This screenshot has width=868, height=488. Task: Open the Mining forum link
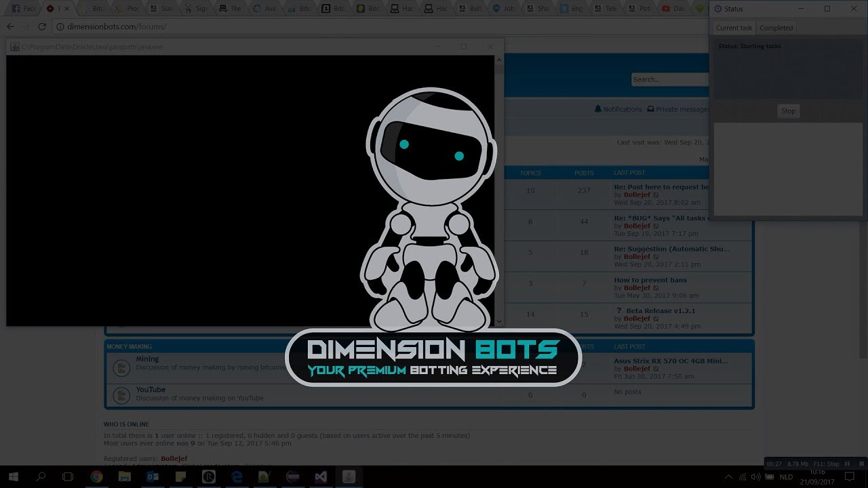pyautogui.click(x=147, y=359)
